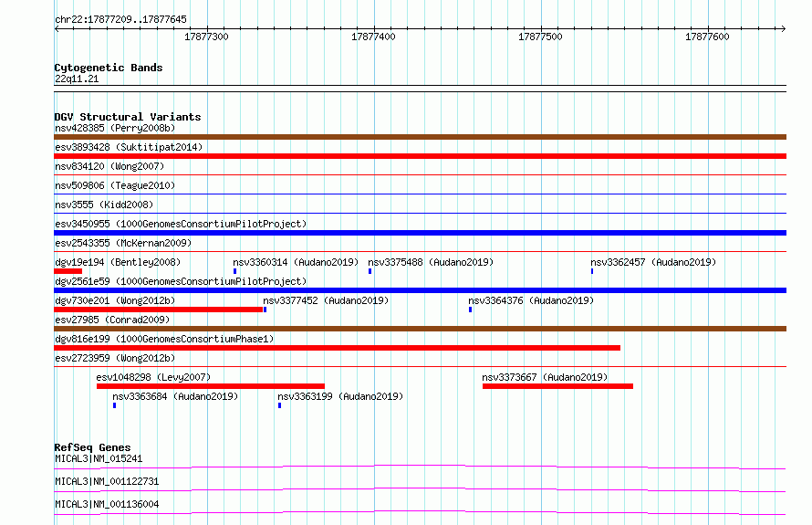Screen dimensions: 812x525
Task: Open nsv3360314 (Audano2019) label
Action: (x=296, y=262)
